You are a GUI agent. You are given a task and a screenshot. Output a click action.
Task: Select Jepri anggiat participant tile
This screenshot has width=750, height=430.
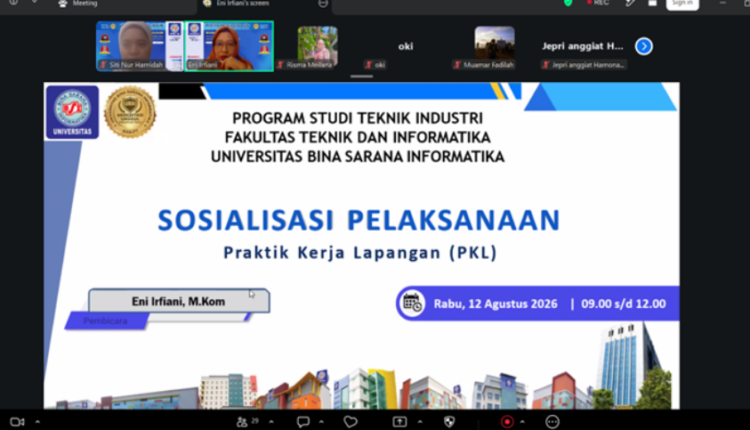(583, 47)
